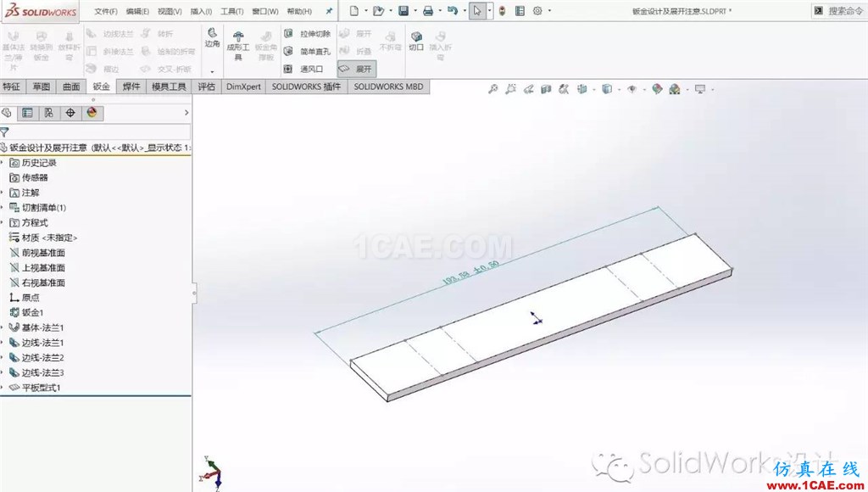The image size is (868, 492).
Task: Click the New document icon
Action: 354,10
